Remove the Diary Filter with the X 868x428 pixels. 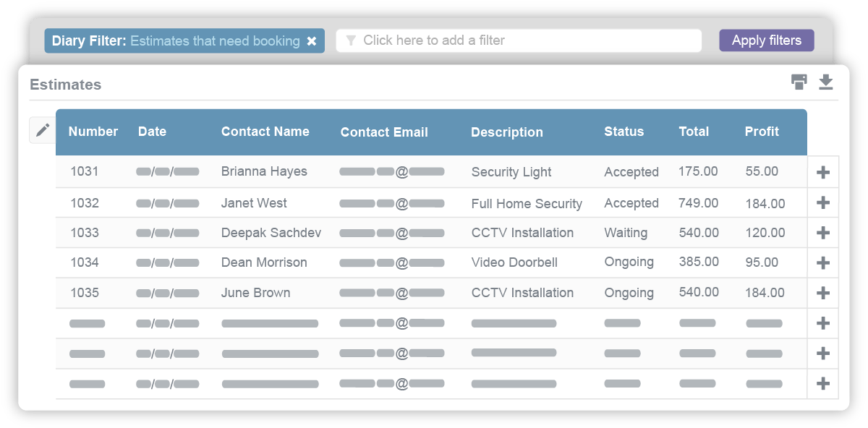click(x=312, y=41)
